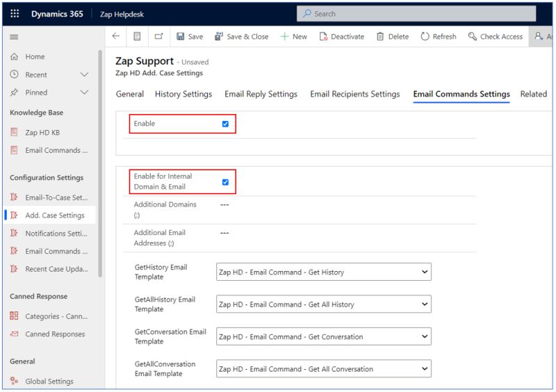
Task: Open GetAllConversation Email Template dropdown
Action: [x=324, y=368]
